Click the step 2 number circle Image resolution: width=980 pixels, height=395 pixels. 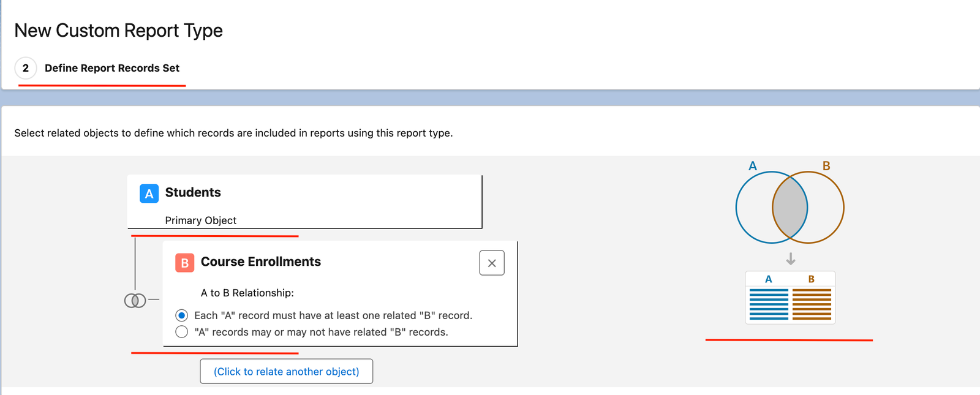click(26, 68)
